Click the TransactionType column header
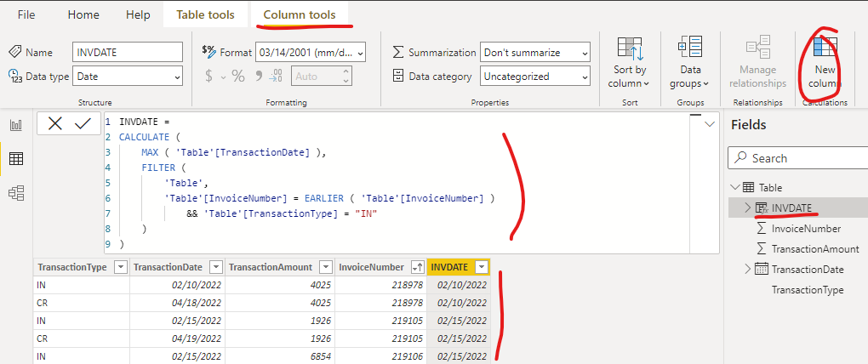The image size is (868, 364). (x=82, y=268)
